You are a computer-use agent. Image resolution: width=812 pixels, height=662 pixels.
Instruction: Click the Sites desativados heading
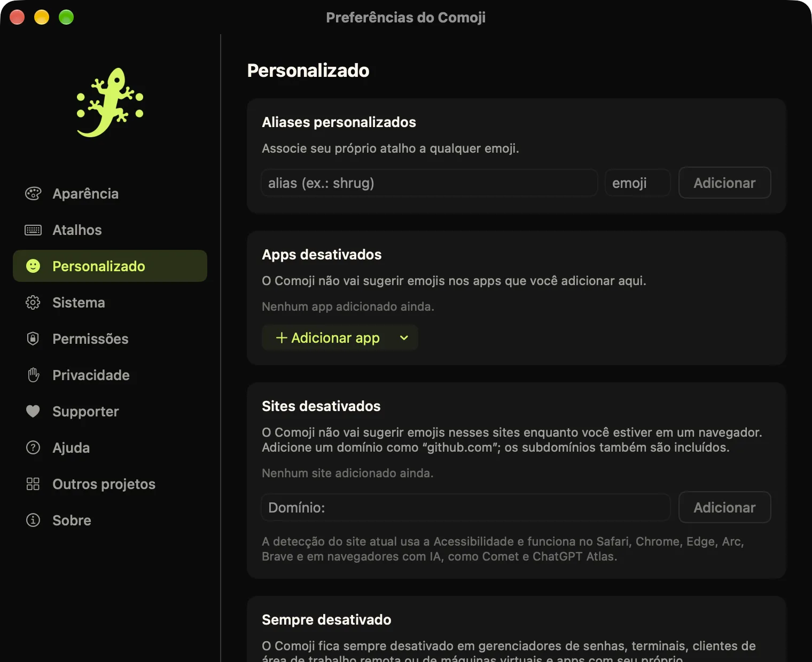tap(321, 406)
